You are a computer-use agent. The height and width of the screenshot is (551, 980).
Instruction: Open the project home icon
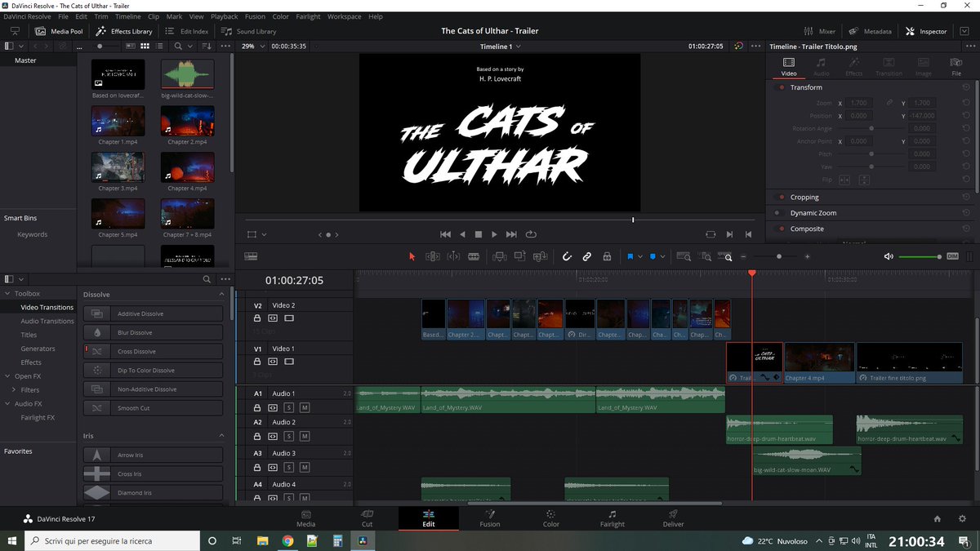[x=938, y=518]
